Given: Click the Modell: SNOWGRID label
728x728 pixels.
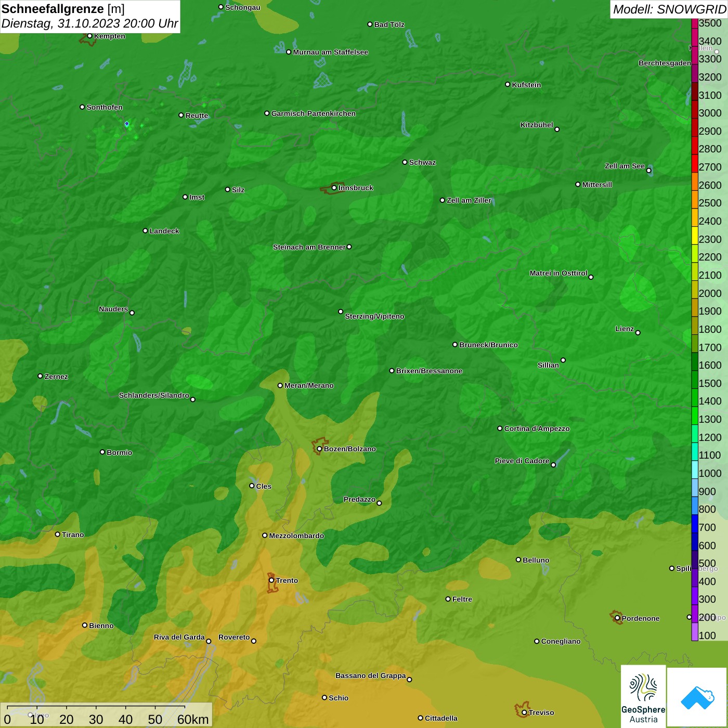Looking at the screenshot, I should coord(669,9).
